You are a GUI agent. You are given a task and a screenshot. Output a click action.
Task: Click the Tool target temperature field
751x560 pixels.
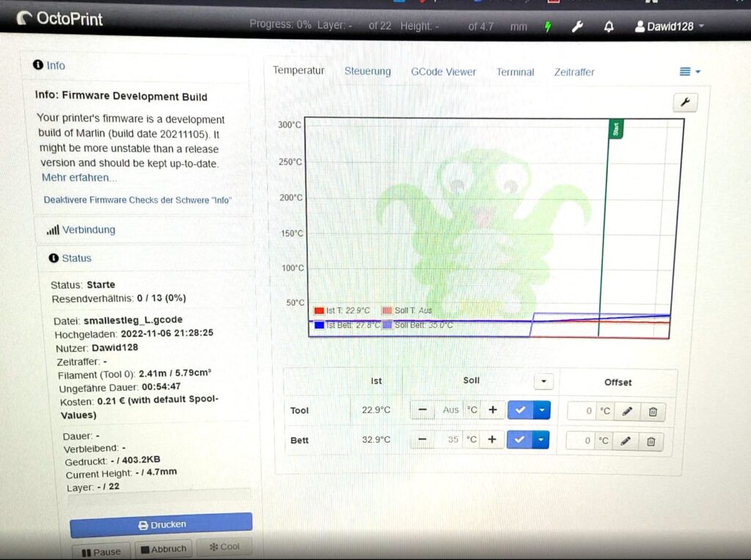[x=450, y=410]
